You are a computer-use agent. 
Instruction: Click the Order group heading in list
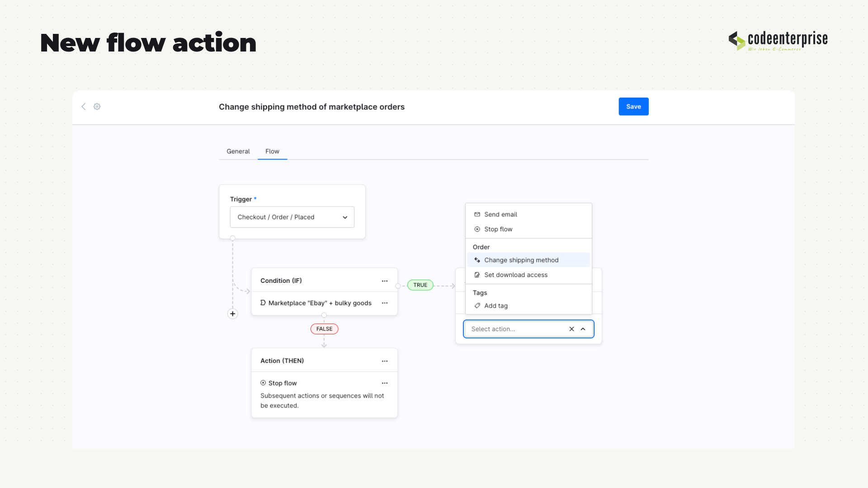[481, 247]
